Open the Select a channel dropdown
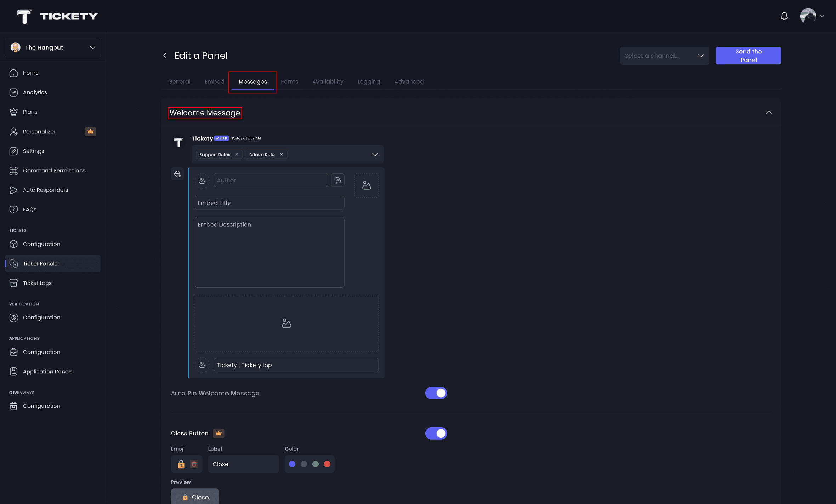This screenshot has height=504, width=836. pyautogui.click(x=665, y=55)
